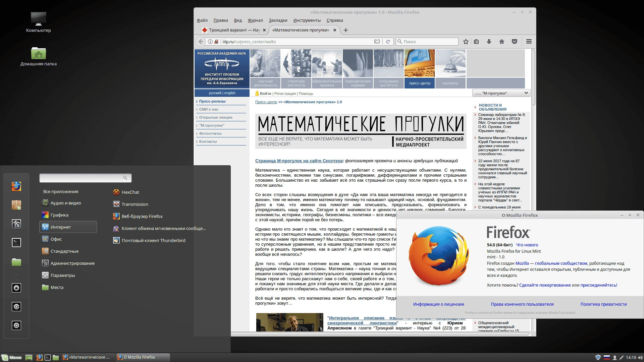Show bookmarks list toolbar icon
Viewport: 644px width, 362px height.
tap(476, 42)
